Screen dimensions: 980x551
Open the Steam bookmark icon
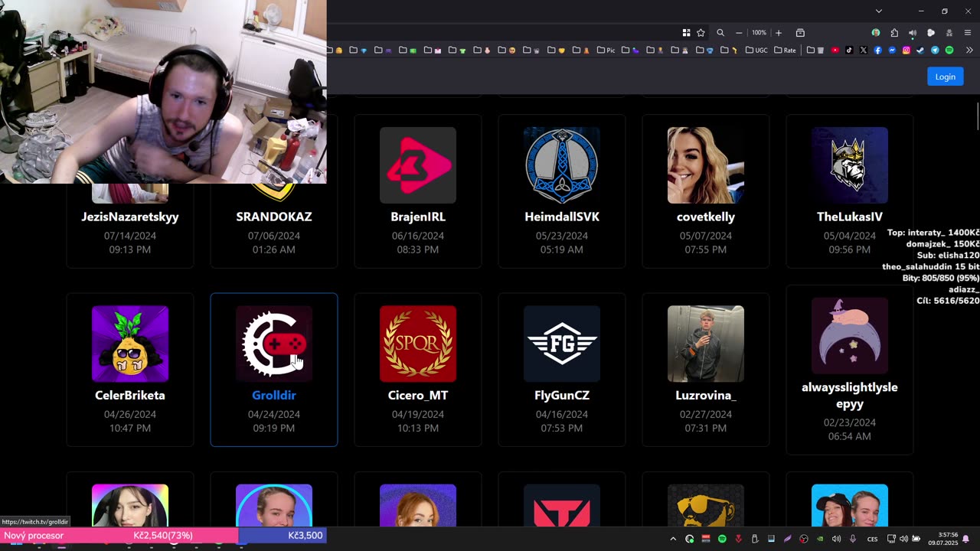(x=920, y=51)
